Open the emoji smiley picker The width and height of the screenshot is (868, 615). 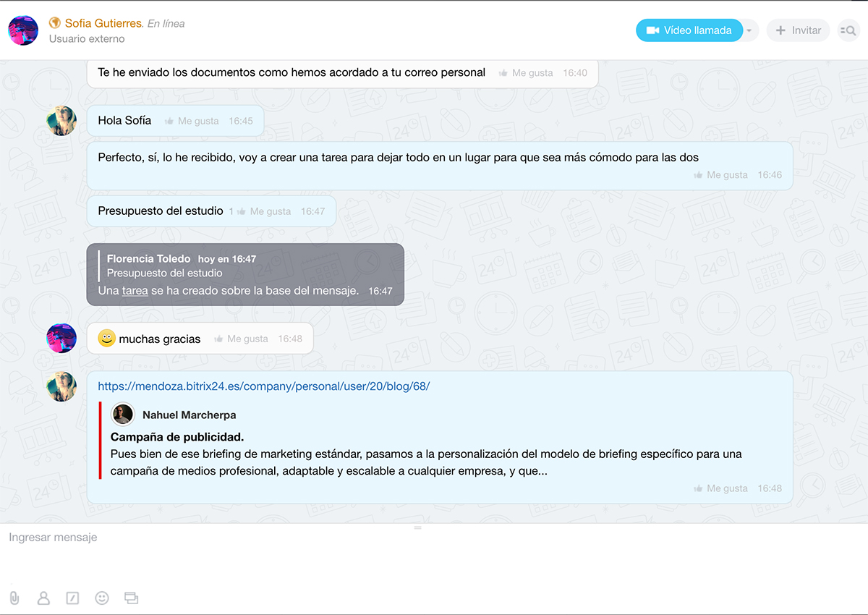click(x=102, y=598)
